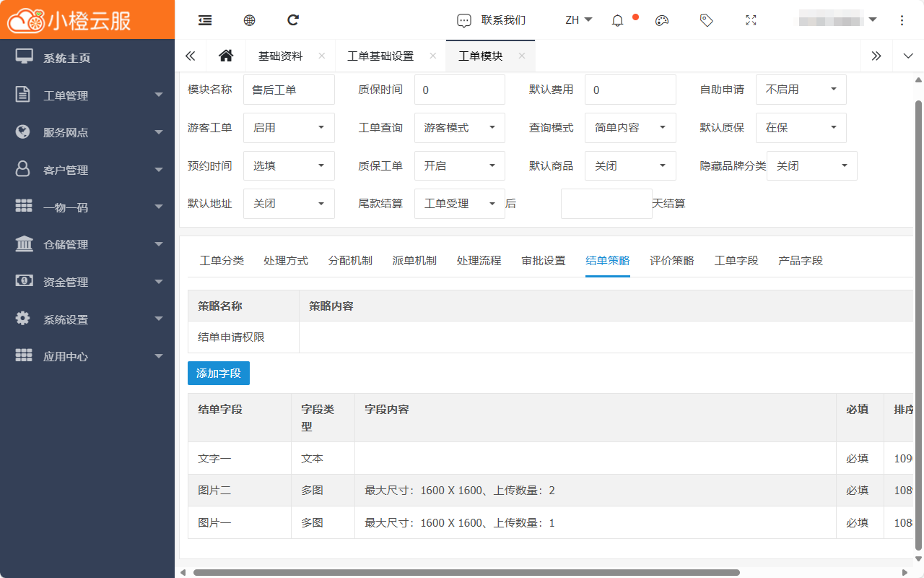Click the tag icon in header
This screenshot has height=578, width=924.
[707, 20]
